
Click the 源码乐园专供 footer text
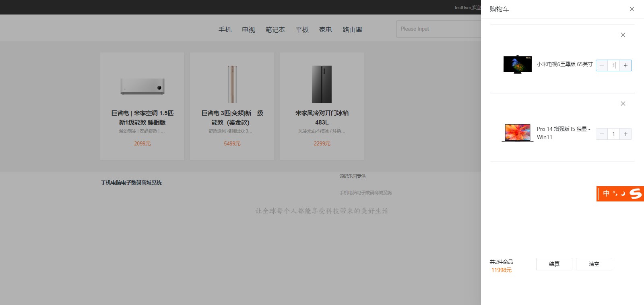pyautogui.click(x=353, y=176)
